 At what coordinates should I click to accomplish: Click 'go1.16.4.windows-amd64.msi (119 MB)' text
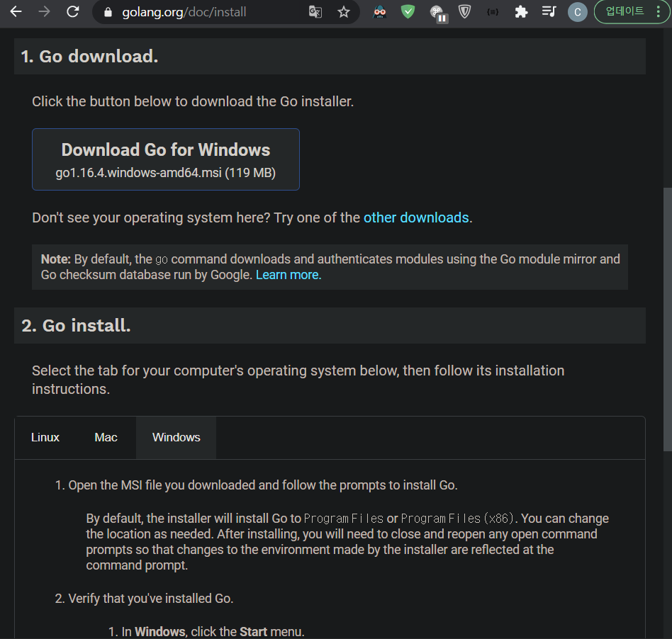[x=165, y=173]
